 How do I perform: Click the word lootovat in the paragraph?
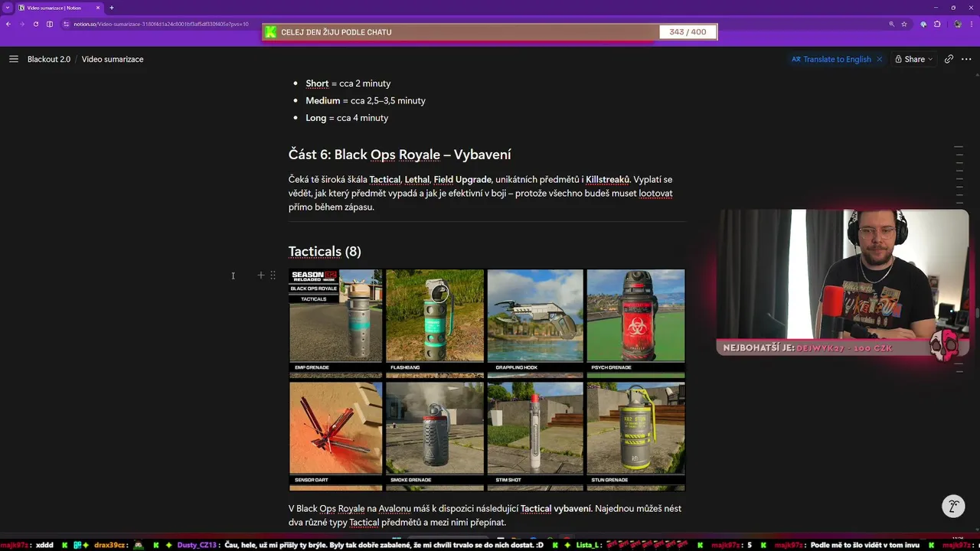655,193
